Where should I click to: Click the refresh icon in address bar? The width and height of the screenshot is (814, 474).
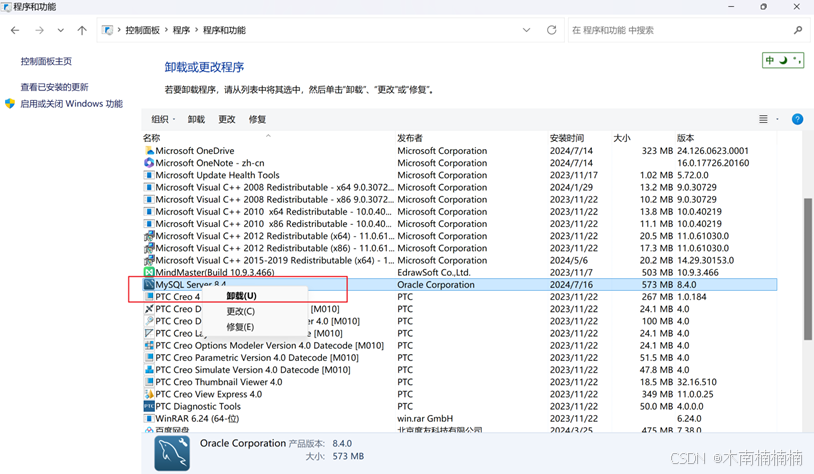point(551,30)
